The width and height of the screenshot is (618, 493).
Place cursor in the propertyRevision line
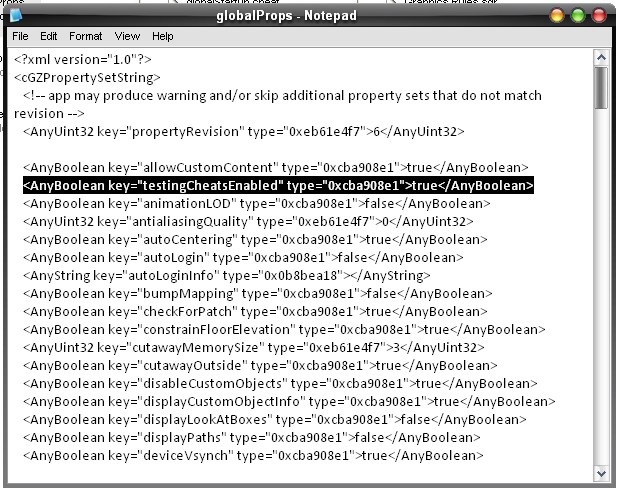[x=244, y=131]
